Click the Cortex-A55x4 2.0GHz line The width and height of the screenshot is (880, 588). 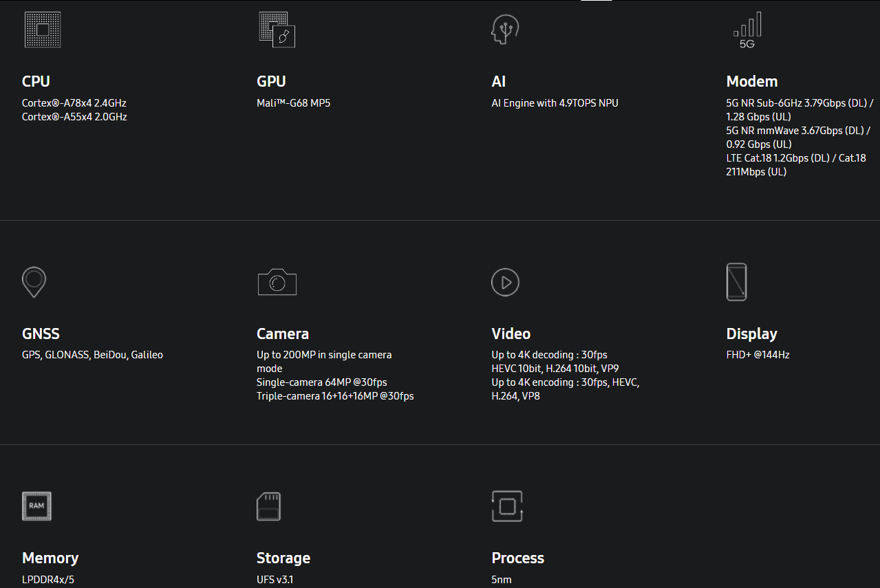click(74, 117)
